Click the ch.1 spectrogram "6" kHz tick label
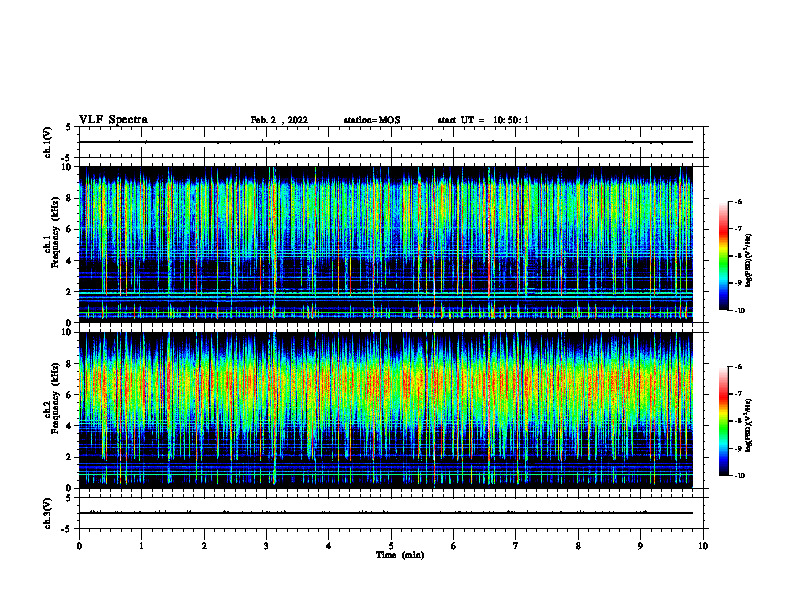Screen dimensions: 792x612 click(x=69, y=229)
